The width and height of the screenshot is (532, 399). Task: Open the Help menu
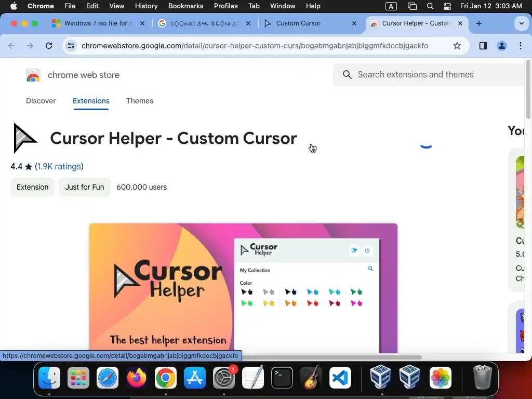[313, 6]
